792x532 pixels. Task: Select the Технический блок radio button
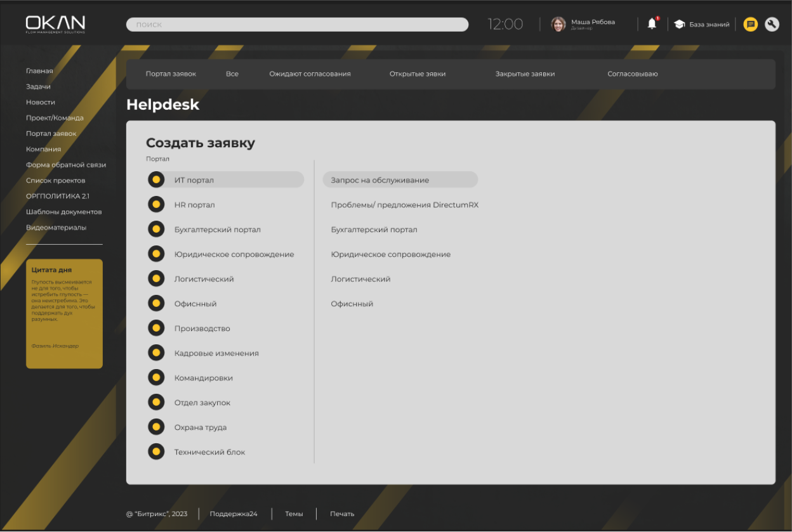click(x=156, y=452)
